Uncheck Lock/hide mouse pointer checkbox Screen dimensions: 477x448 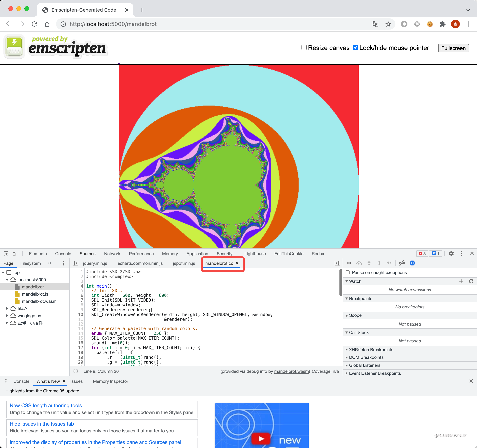[356, 48]
